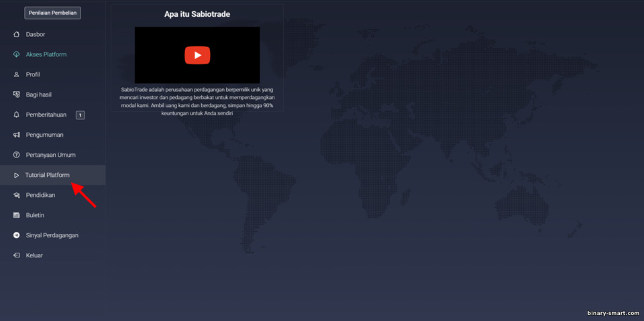Select Bagi hasil in sidebar
The width and height of the screenshot is (644, 321).
pyautogui.click(x=39, y=94)
